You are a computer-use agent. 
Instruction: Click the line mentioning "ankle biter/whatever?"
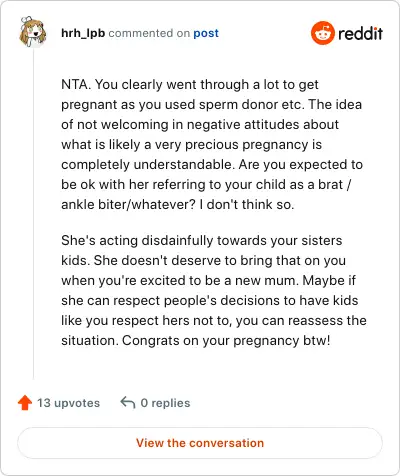(x=178, y=204)
